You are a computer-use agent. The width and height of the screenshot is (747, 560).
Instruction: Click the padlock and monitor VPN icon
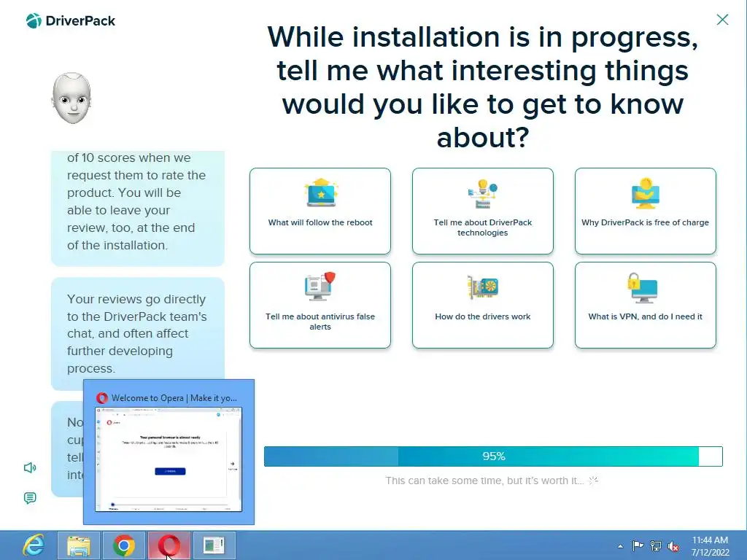point(643,287)
